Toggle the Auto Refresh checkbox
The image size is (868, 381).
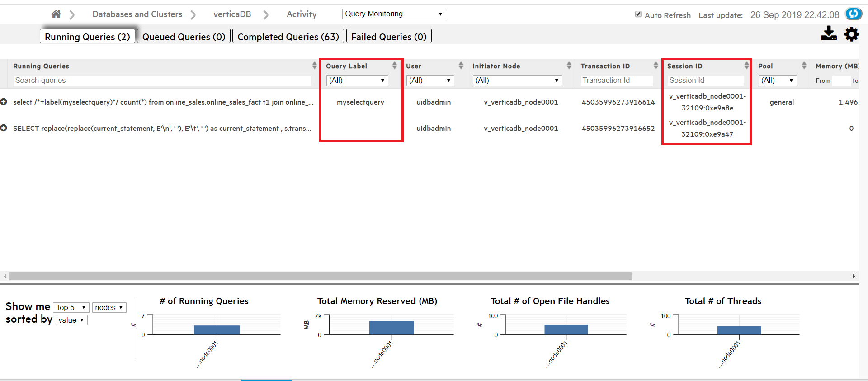638,14
